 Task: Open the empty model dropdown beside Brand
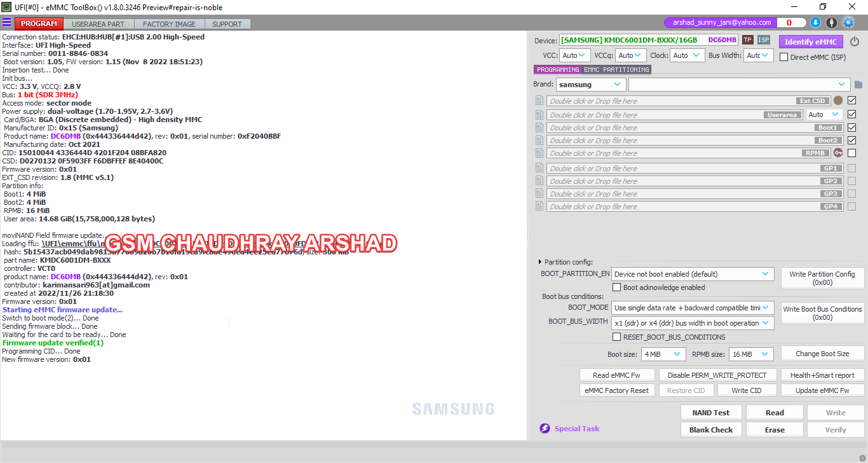coord(739,85)
